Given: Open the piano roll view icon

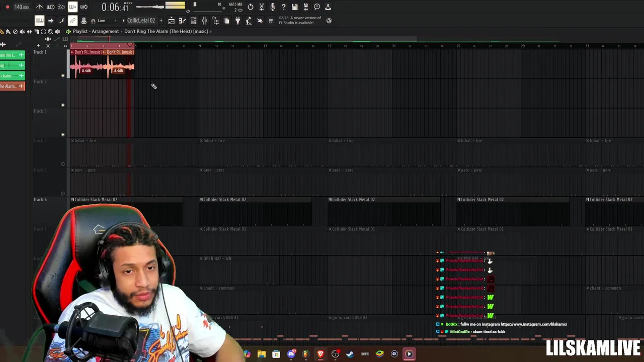Looking at the screenshot, I should pos(183,21).
